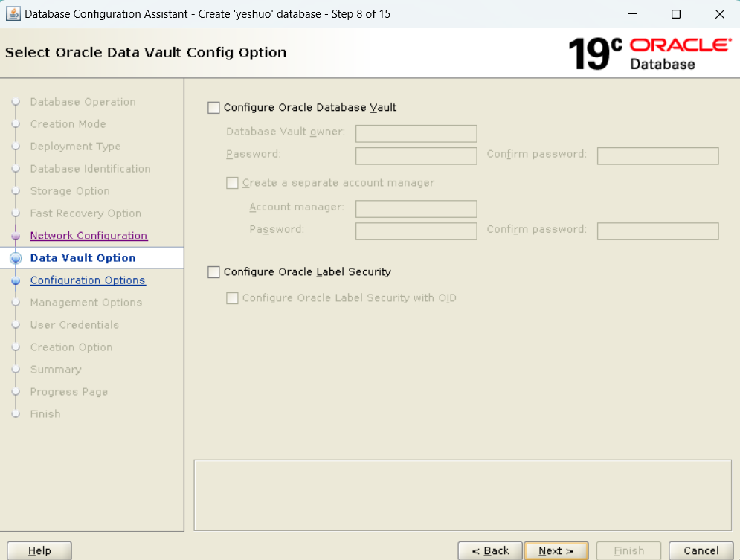Maximize the Database Configuration Assistant window
Viewport: 740px width, 560px height.
(676, 13)
